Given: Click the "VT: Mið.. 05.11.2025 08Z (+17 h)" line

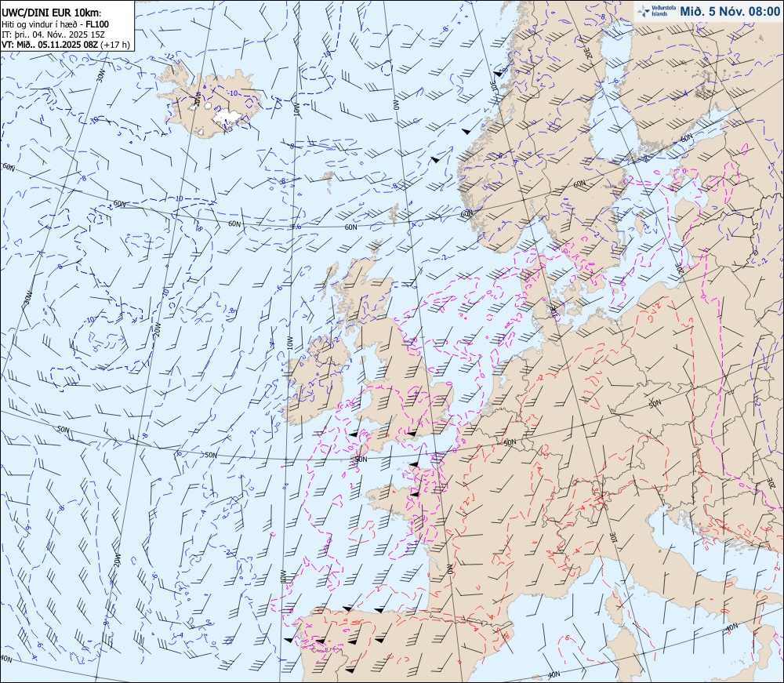Looking at the screenshot, I should [x=66, y=45].
